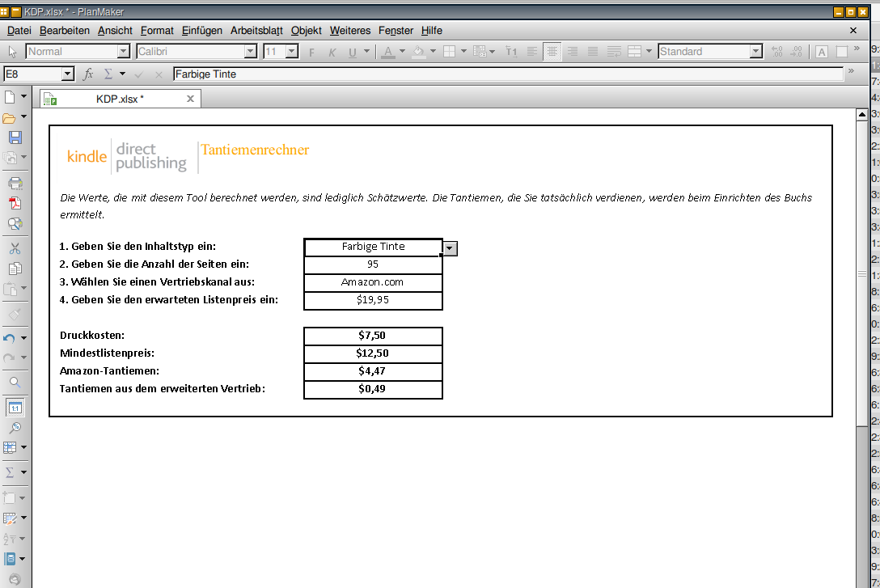The height and width of the screenshot is (588, 880).
Task: Click the vertical scrollbar up arrow
Action: (x=862, y=115)
